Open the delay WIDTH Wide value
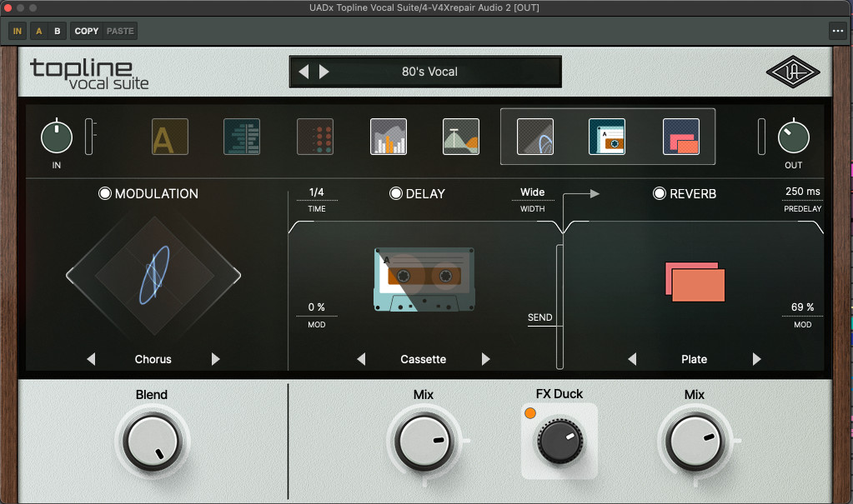The image size is (853, 504). pyautogui.click(x=533, y=192)
